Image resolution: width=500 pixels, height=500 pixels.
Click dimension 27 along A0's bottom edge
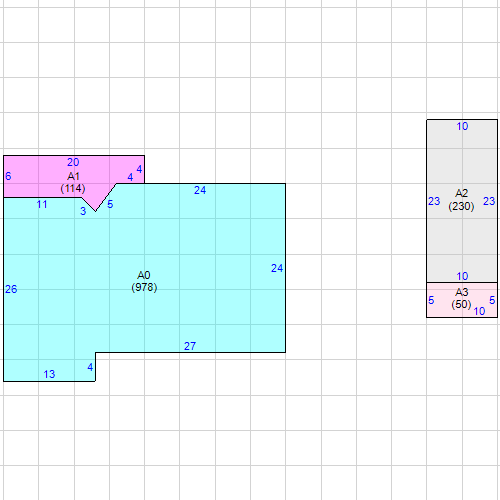(x=190, y=346)
